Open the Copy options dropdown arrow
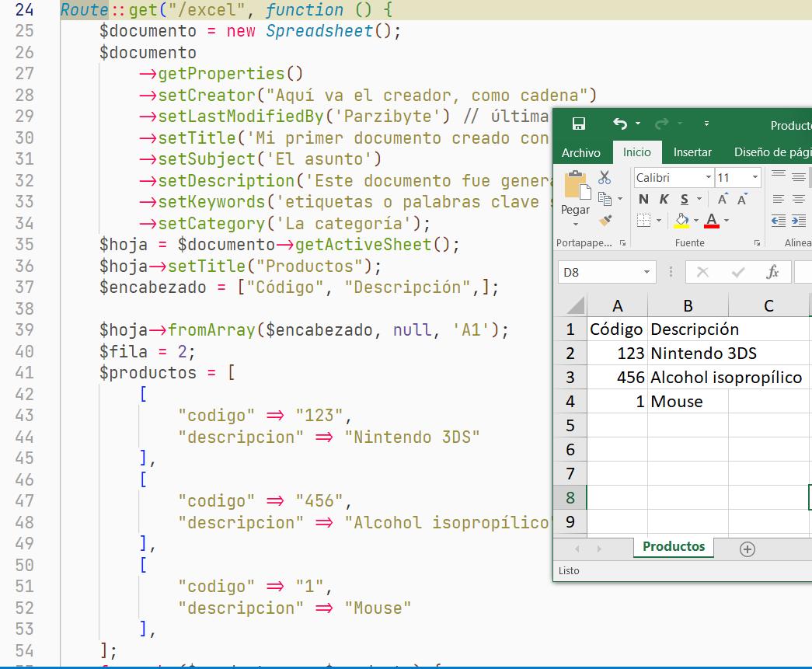 620,199
